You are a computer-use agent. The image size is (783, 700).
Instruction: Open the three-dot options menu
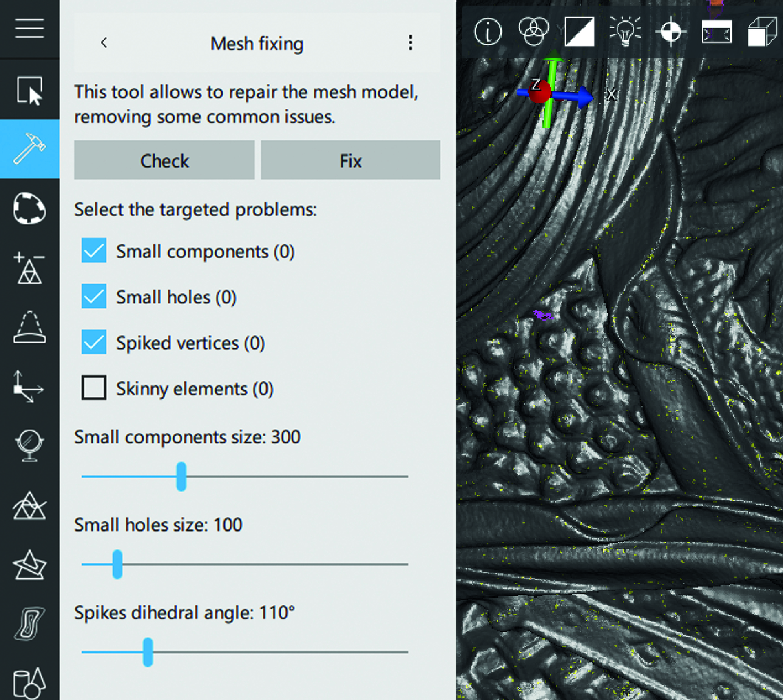click(410, 42)
